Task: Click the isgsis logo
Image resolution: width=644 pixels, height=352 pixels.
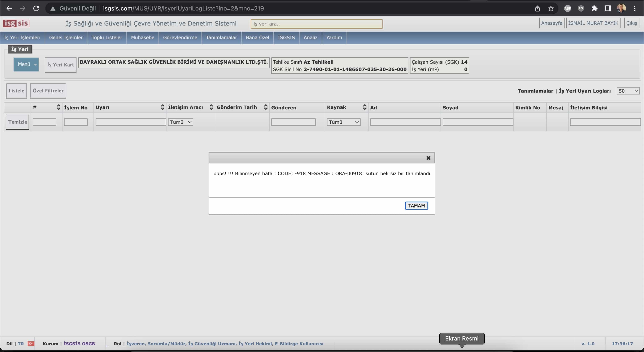Action: (x=16, y=23)
